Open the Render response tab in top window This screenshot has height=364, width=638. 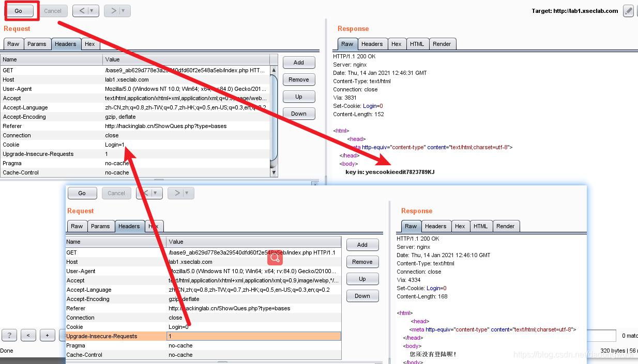coord(442,44)
